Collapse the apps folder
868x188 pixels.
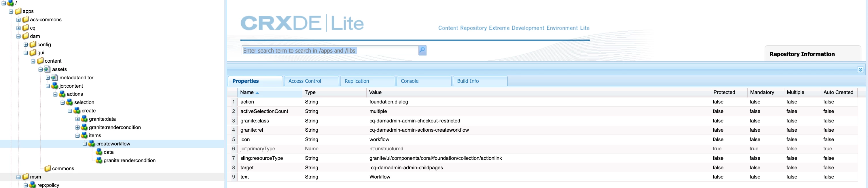click(x=11, y=11)
